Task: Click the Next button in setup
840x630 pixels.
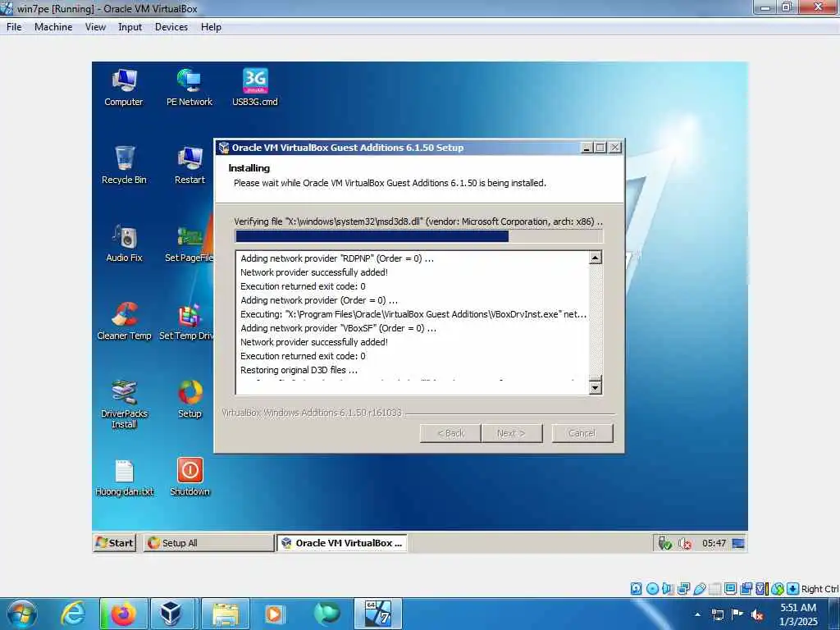Action: [512, 433]
